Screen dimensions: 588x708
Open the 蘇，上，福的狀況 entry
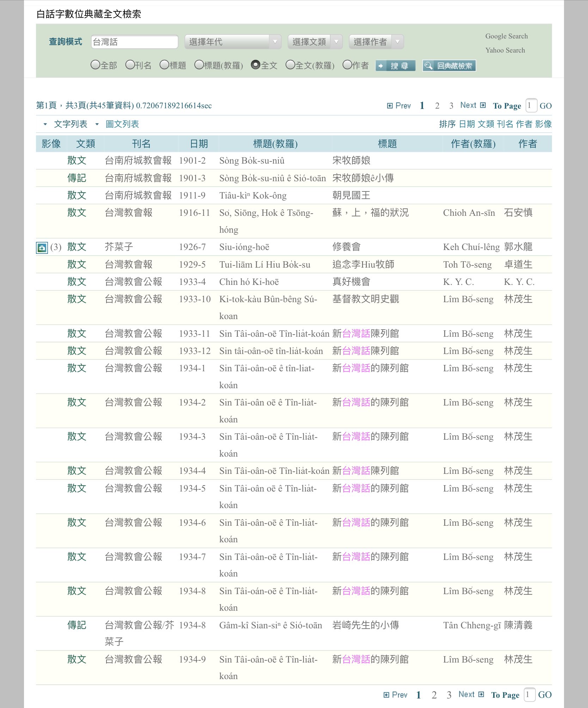tap(370, 213)
